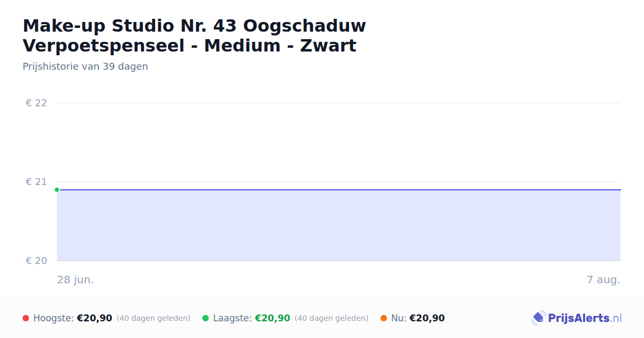This screenshot has height=338, width=644.
Task: Click the orange Nu legend dot
Action: click(x=384, y=318)
